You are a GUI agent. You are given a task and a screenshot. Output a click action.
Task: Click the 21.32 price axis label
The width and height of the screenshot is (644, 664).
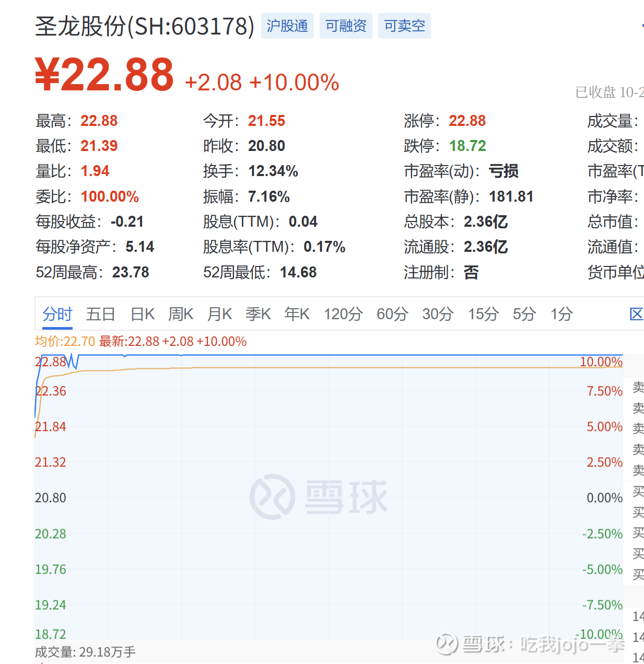[51, 462]
